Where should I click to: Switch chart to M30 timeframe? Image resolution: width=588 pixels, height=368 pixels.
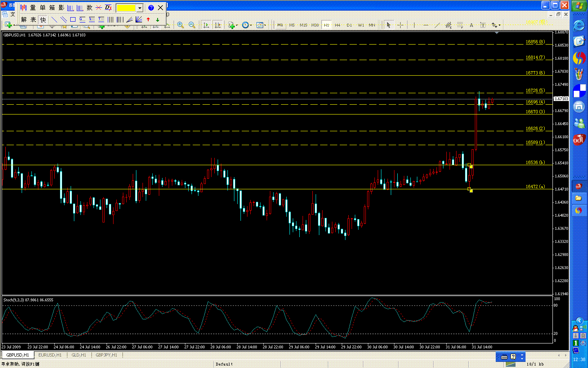click(315, 25)
